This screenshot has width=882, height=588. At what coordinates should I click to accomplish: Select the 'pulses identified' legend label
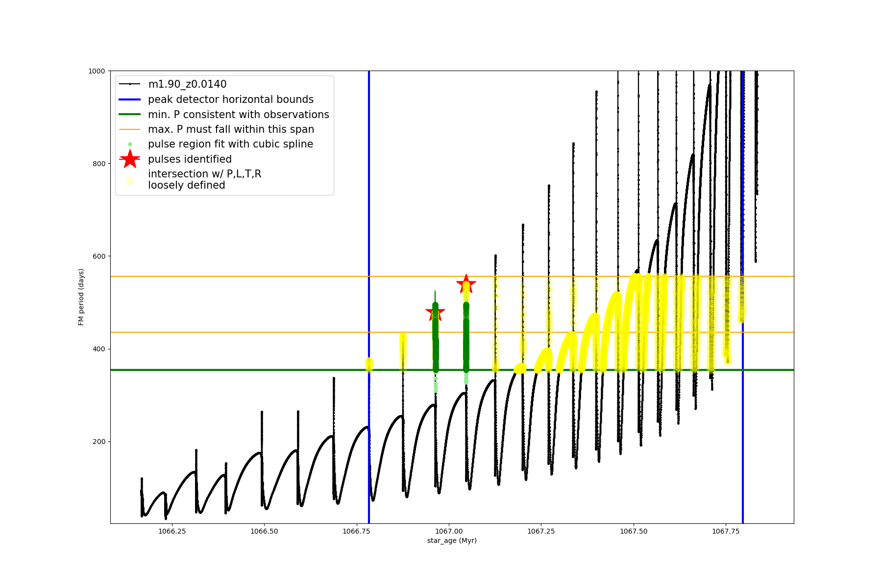pyautogui.click(x=190, y=159)
